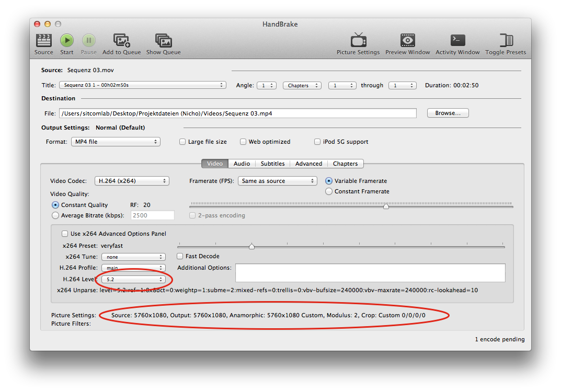
Task: Open the start chapter dropdown
Action: pos(342,86)
